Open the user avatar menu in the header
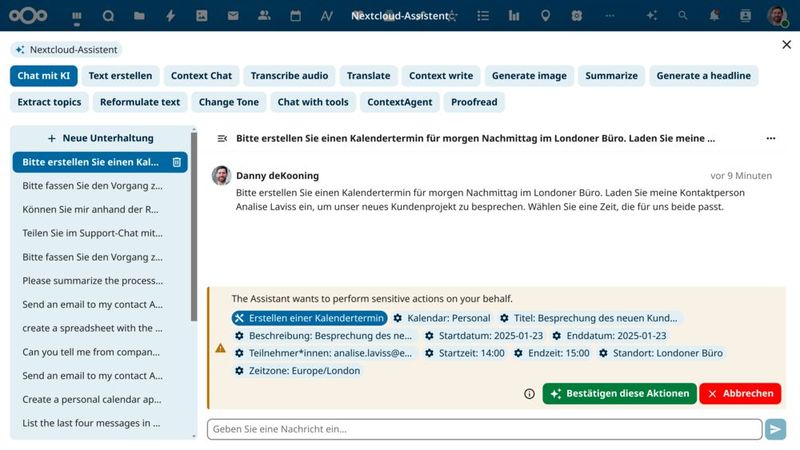Image resolution: width=800 pixels, height=450 pixels. coord(777,16)
